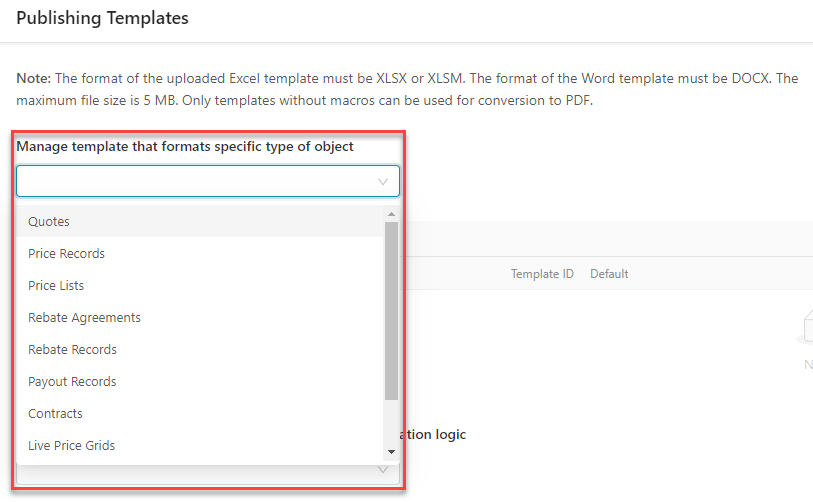Pick Contracts from the dropdown
813x502 pixels.
pos(55,413)
